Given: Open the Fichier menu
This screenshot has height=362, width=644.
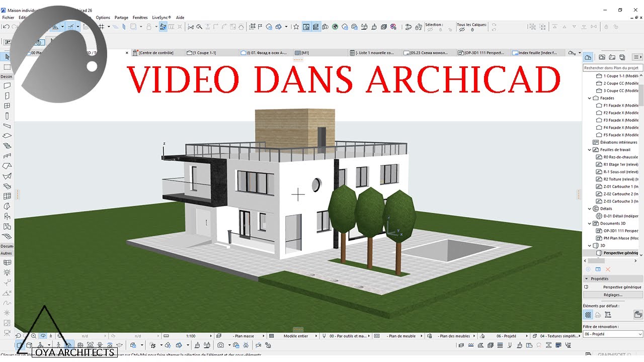Looking at the screenshot, I should tap(9, 18).
